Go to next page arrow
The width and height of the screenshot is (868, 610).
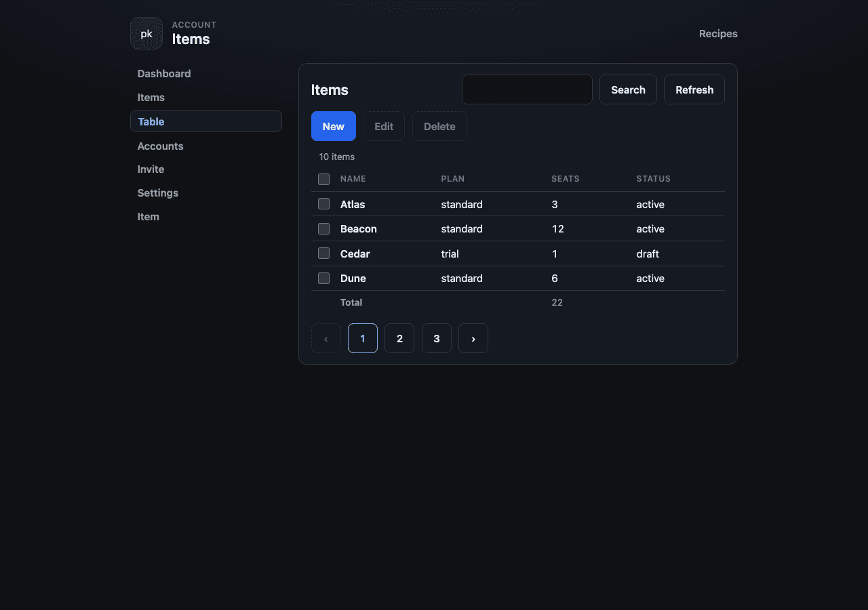[473, 338]
